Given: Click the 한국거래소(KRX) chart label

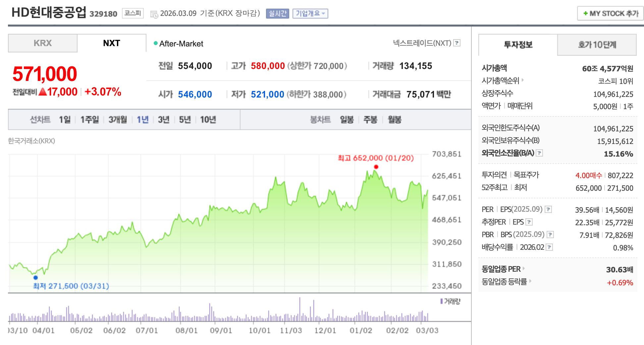Looking at the screenshot, I should (31, 141).
